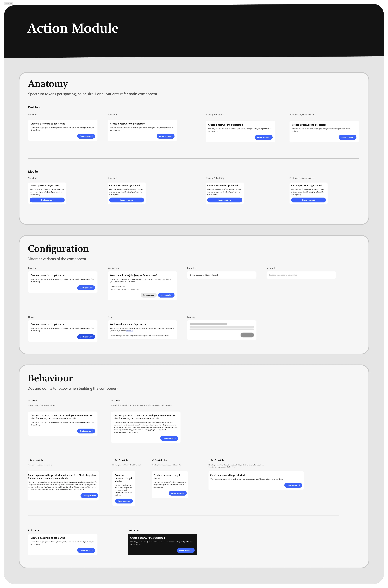This screenshot has height=588, width=388.
Task: Click the 'Mobile' subheading under Anatomy
Action: [33, 172]
